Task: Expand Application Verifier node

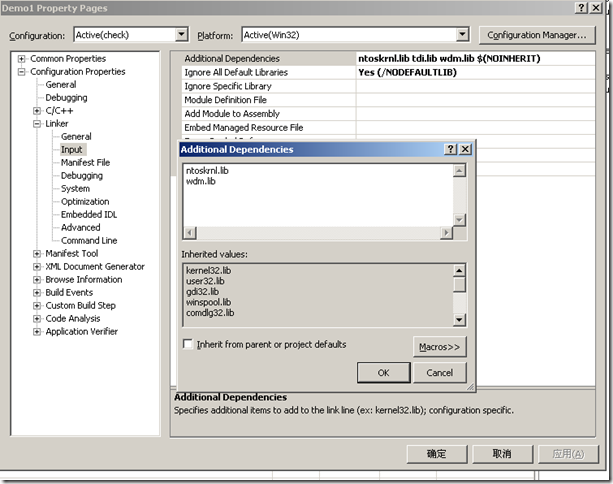Action: (37, 332)
